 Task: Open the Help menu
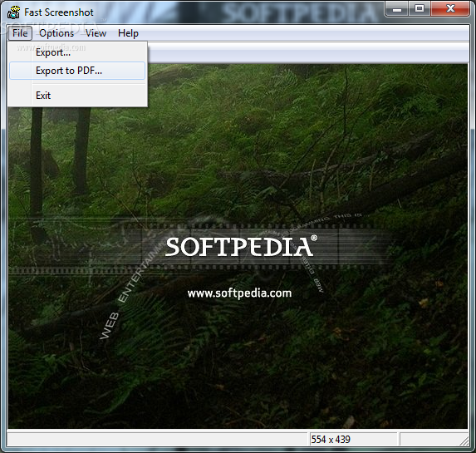(x=128, y=33)
